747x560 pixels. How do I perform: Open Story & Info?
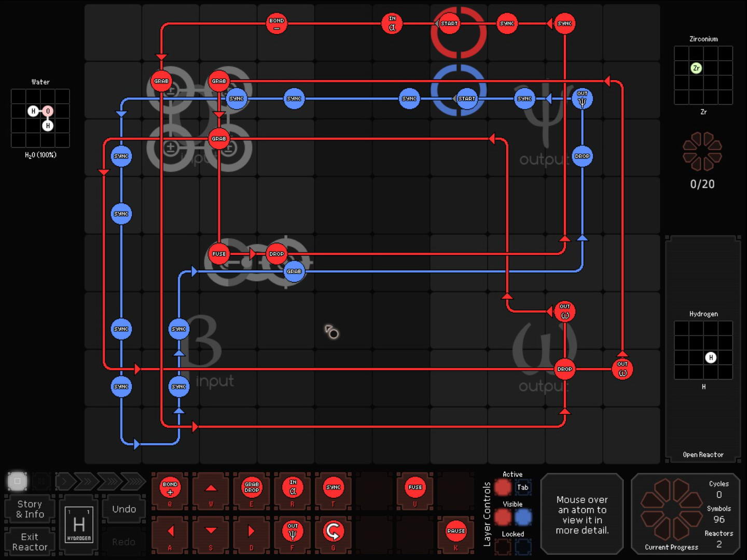coord(30,509)
